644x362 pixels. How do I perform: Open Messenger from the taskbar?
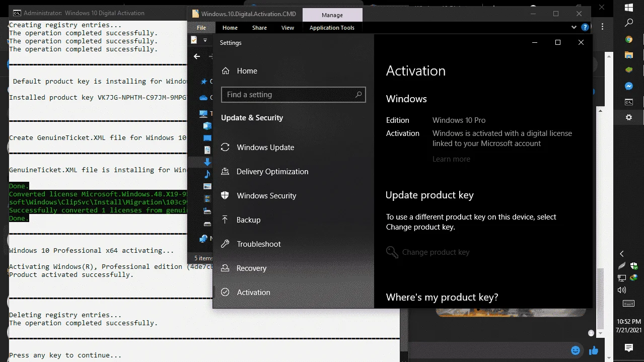point(628,86)
